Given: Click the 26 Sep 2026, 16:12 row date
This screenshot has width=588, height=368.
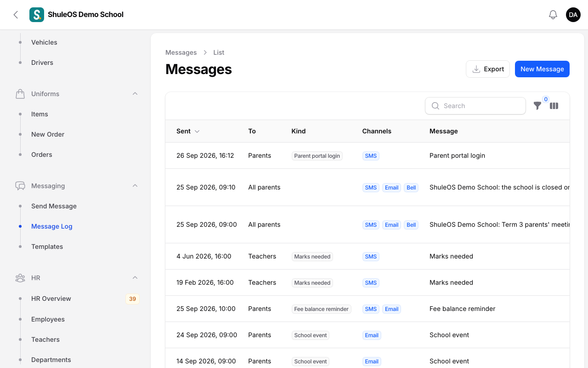Looking at the screenshot, I should click(x=205, y=155).
